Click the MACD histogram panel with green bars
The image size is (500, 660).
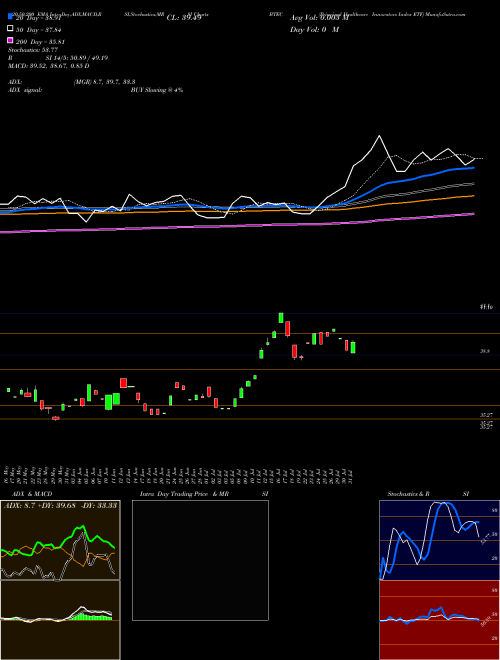point(60,620)
